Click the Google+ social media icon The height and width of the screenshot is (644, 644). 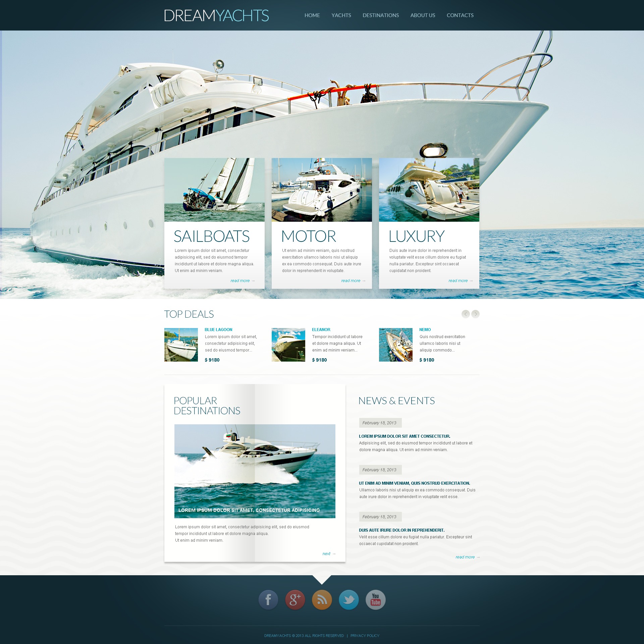point(295,603)
